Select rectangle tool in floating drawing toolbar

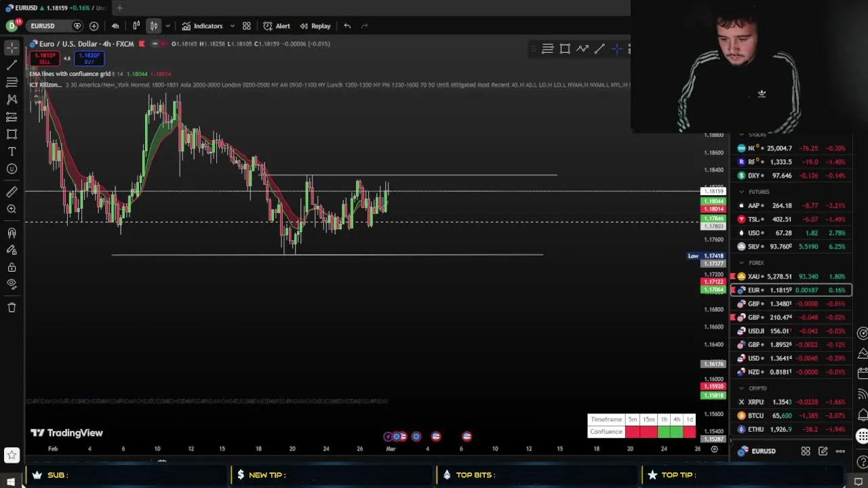565,49
